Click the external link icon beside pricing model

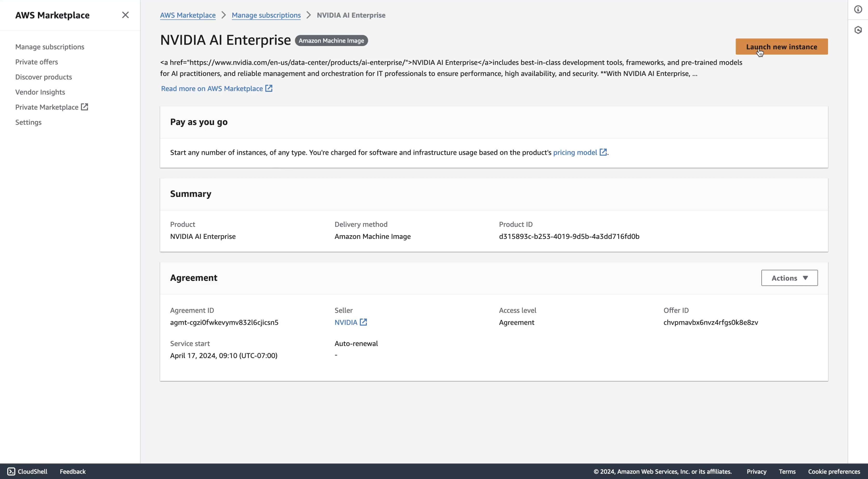[603, 152]
